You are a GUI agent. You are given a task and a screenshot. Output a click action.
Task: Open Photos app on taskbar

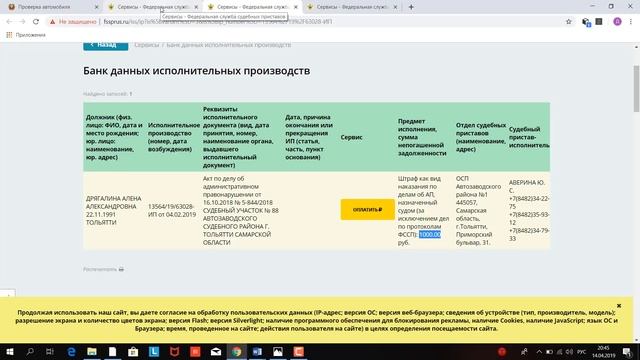pos(278,351)
